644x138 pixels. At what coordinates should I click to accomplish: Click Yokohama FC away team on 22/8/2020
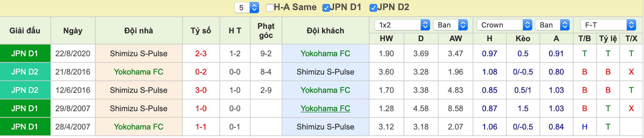click(325, 54)
